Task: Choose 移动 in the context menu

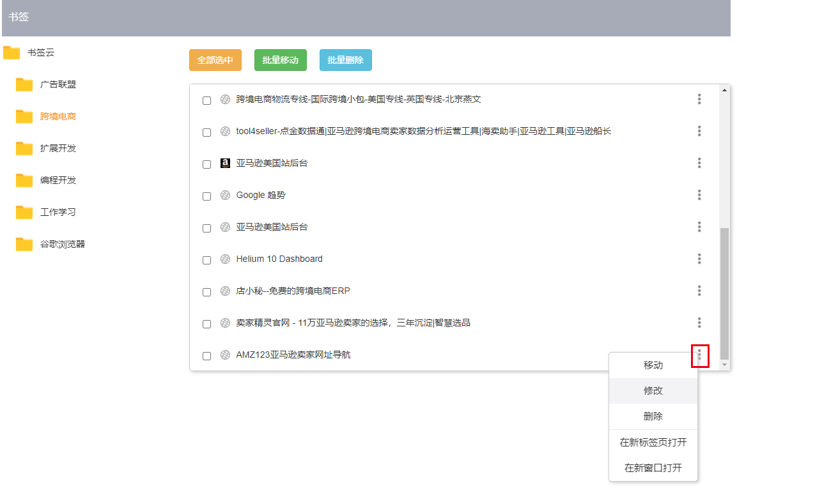Action: coord(653,365)
